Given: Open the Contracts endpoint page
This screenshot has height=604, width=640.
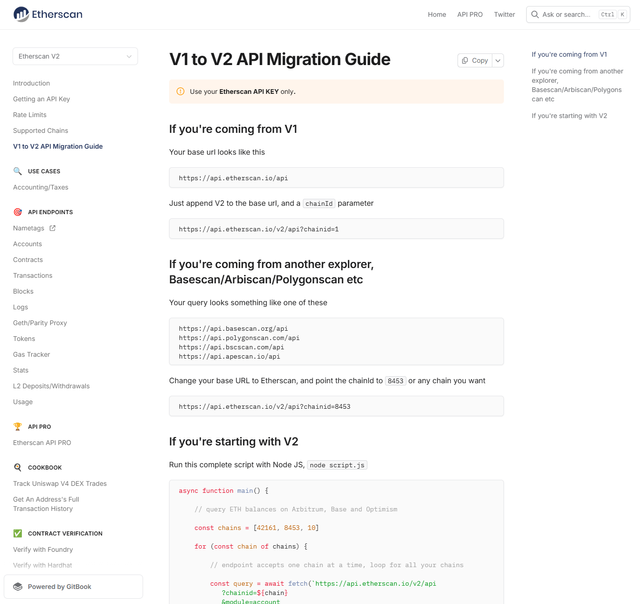Looking at the screenshot, I should pos(28,260).
